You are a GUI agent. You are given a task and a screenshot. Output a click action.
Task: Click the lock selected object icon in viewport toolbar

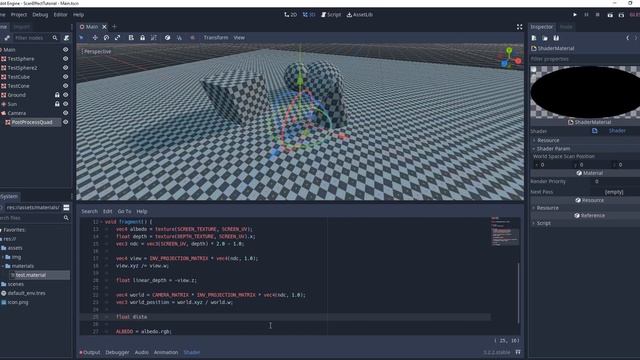[142, 38]
